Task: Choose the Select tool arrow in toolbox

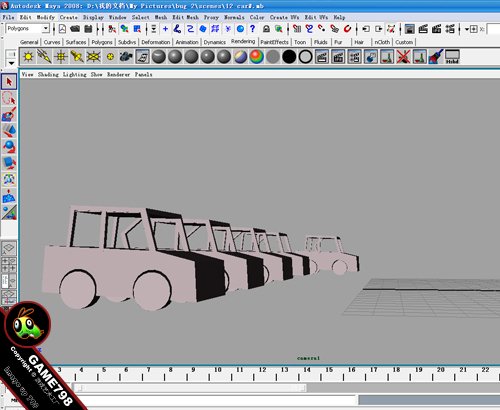Action: (x=9, y=81)
